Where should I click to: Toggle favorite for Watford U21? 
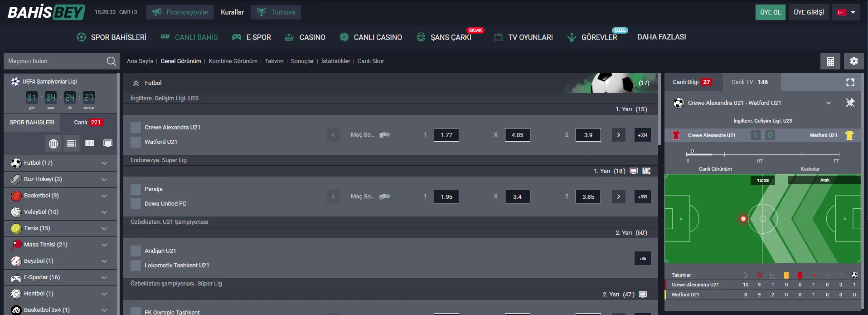click(136, 142)
